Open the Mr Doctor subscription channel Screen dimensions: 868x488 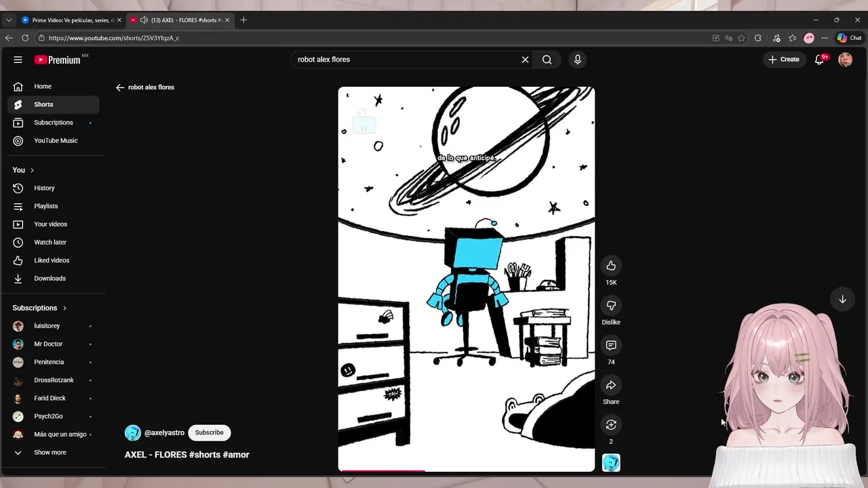[x=54, y=344]
